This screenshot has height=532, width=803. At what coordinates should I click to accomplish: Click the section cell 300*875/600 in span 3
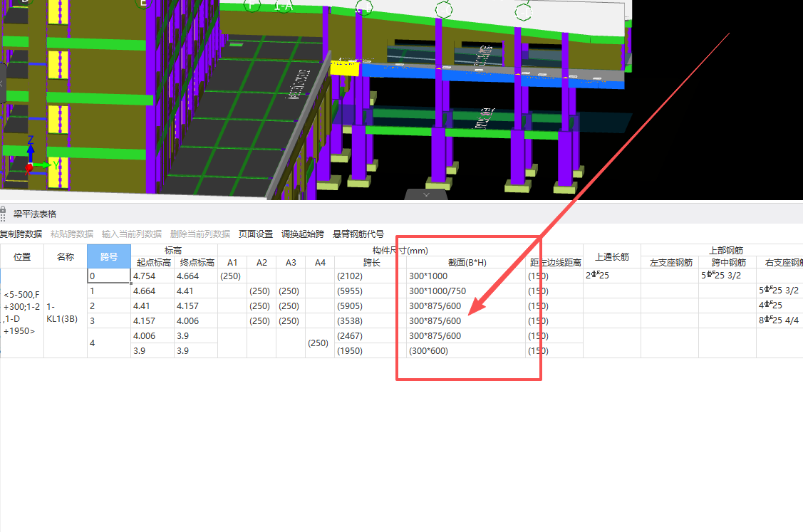tap(467, 320)
